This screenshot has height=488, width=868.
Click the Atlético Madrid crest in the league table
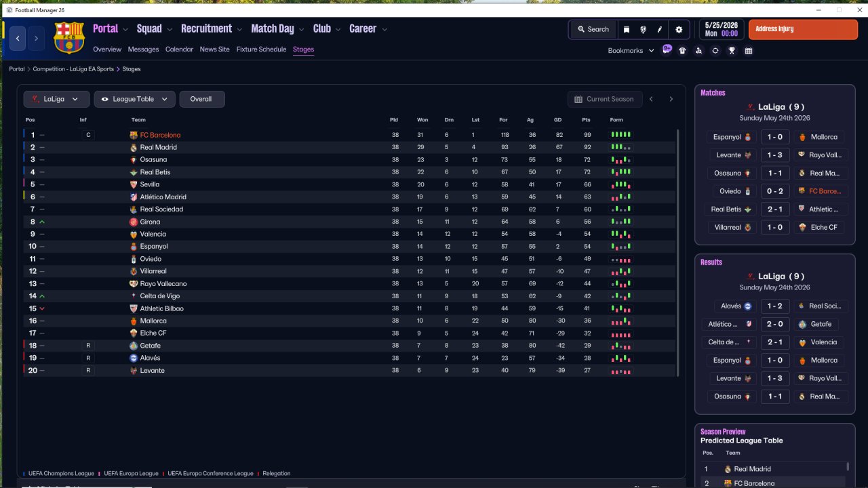click(134, 197)
